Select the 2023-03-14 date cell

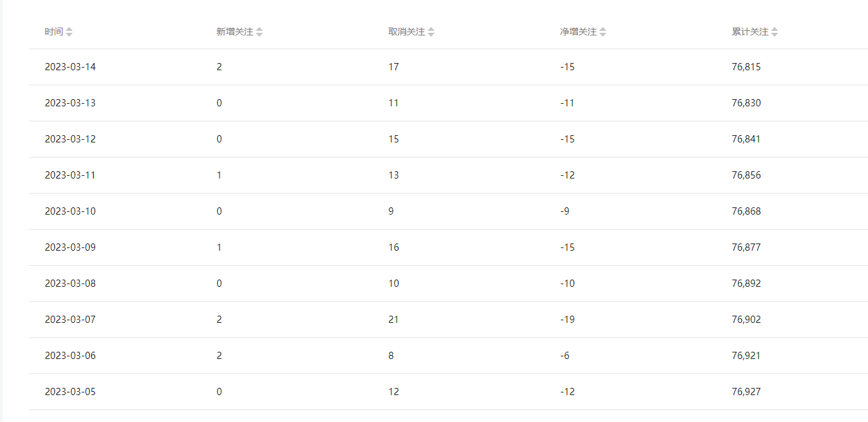click(x=70, y=67)
